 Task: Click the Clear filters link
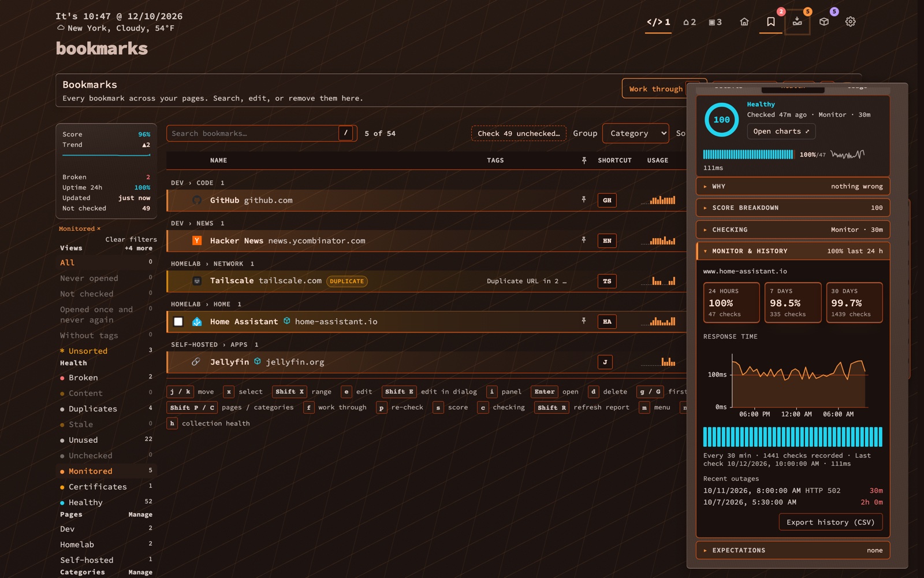pyautogui.click(x=131, y=239)
